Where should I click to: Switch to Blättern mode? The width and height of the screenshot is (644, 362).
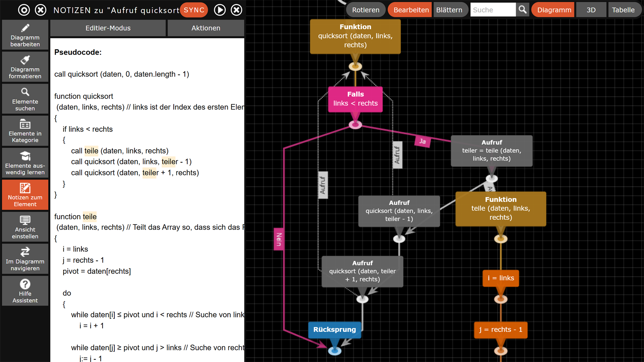point(450,10)
